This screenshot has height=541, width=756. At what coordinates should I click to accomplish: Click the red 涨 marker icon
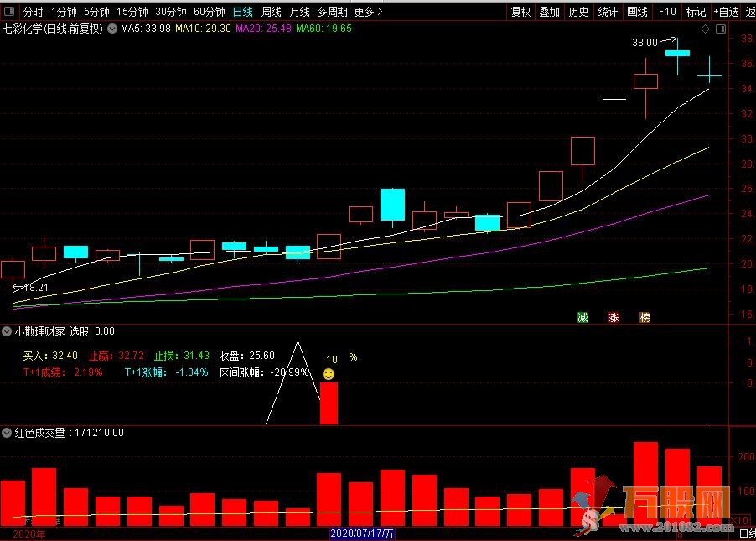point(614,317)
